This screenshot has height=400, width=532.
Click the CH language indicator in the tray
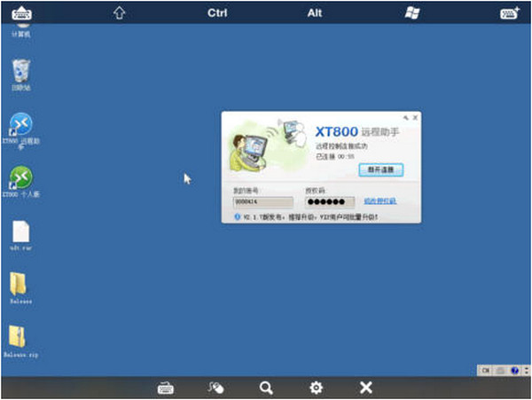pyautogui.click(x=486, y=371)
